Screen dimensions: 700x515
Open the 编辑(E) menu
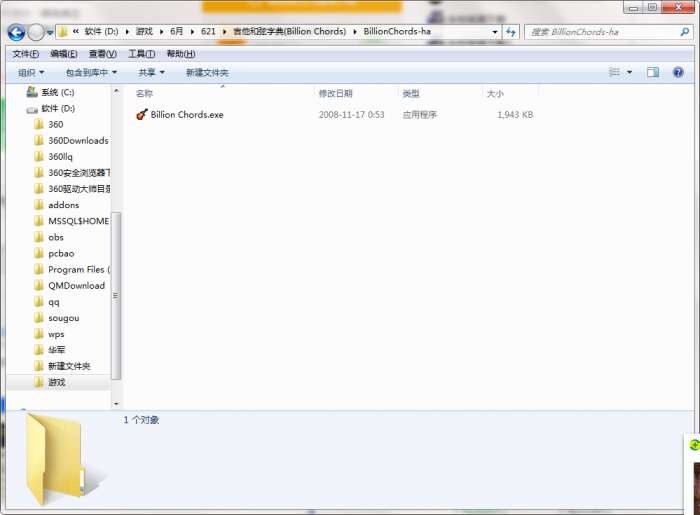coord(64,54)
